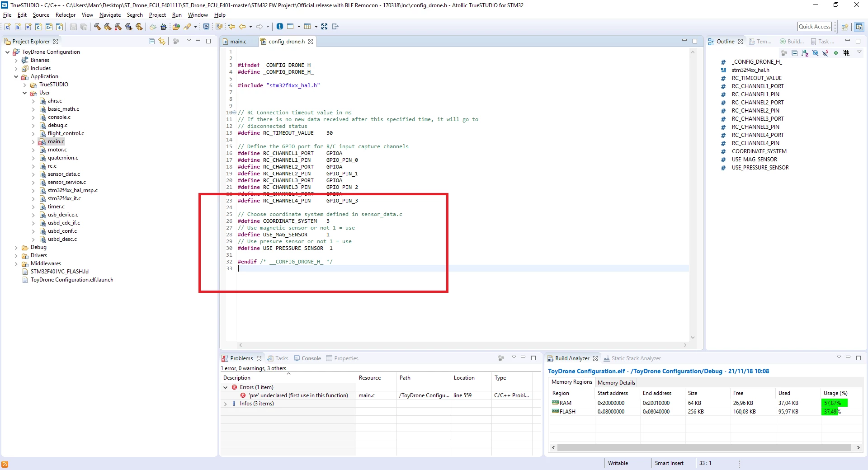Open the Navigate menu
Image resolution: width=868 pixels, height=470 pixels.
coord(110,15)
